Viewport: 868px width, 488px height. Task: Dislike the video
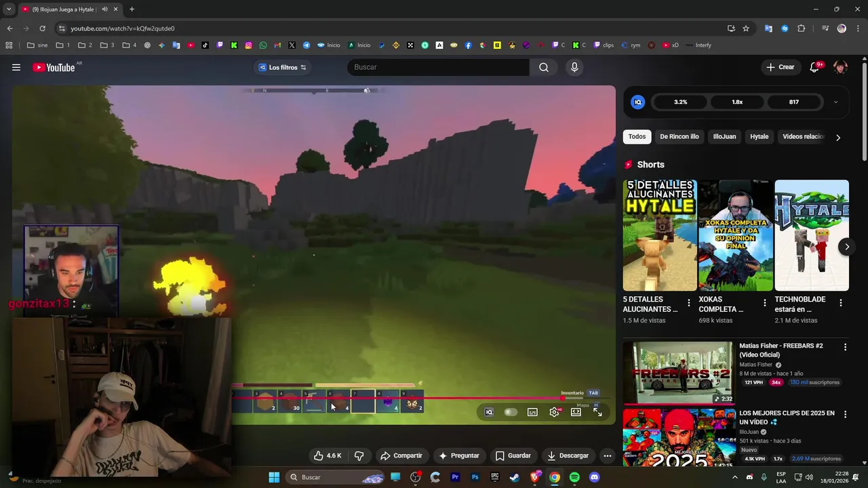tap(359, 455)
